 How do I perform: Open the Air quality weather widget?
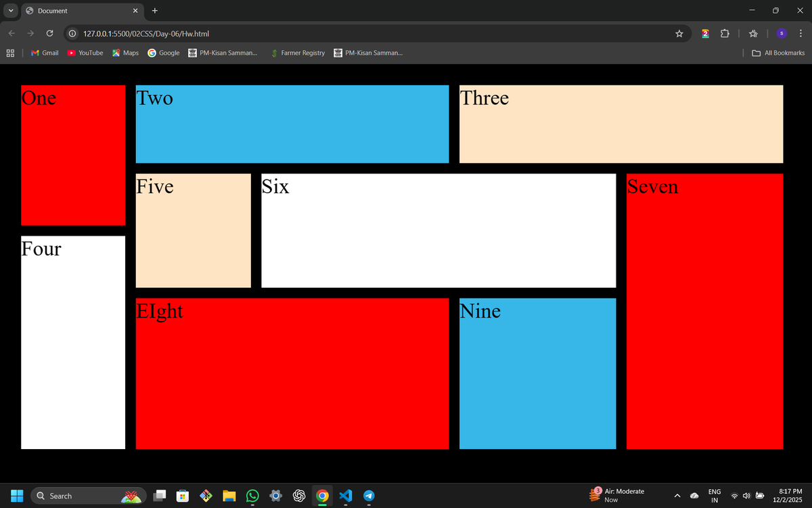point(616,495)
